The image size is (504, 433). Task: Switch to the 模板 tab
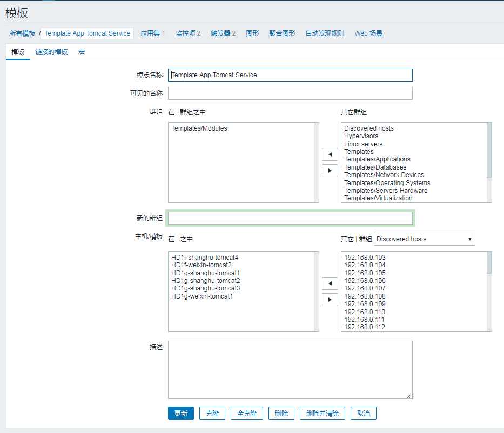(18, 52)
